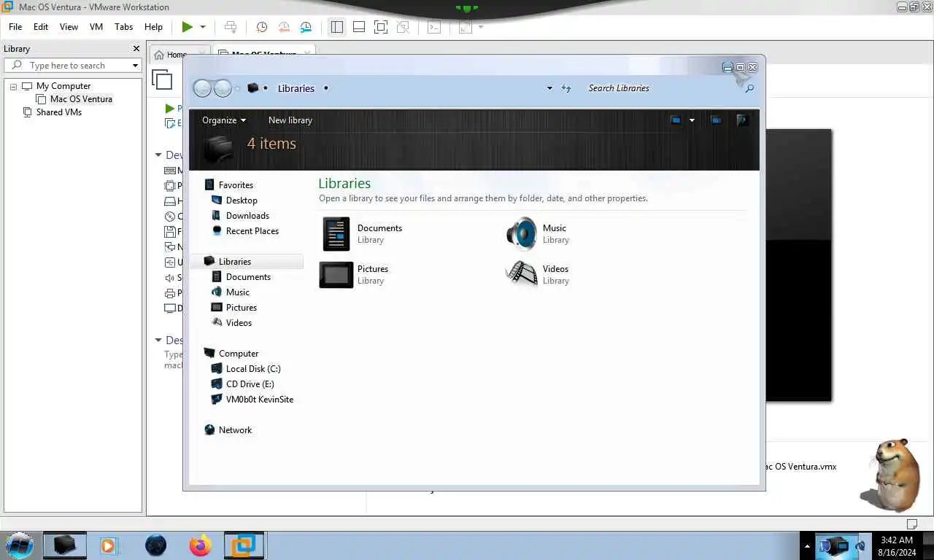Viewport: 934px width, 560px height.
Task: Open media player taskbar icon
Action: pyautogui.click(x=108, y=545)
